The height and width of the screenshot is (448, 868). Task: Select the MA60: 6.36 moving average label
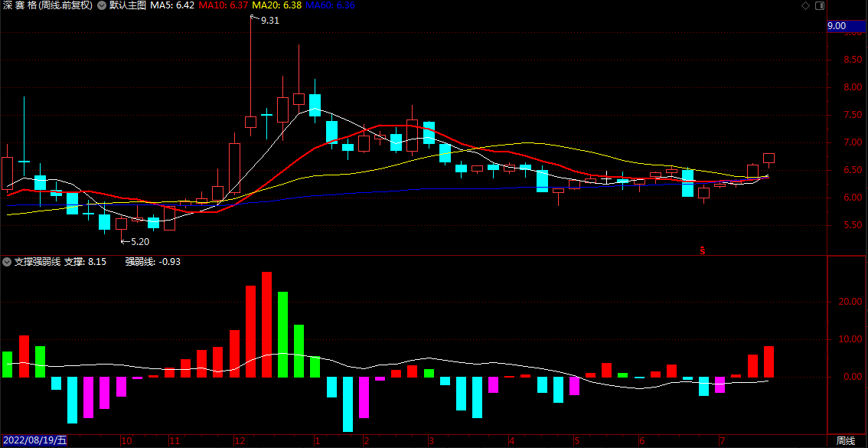[330, 5]
